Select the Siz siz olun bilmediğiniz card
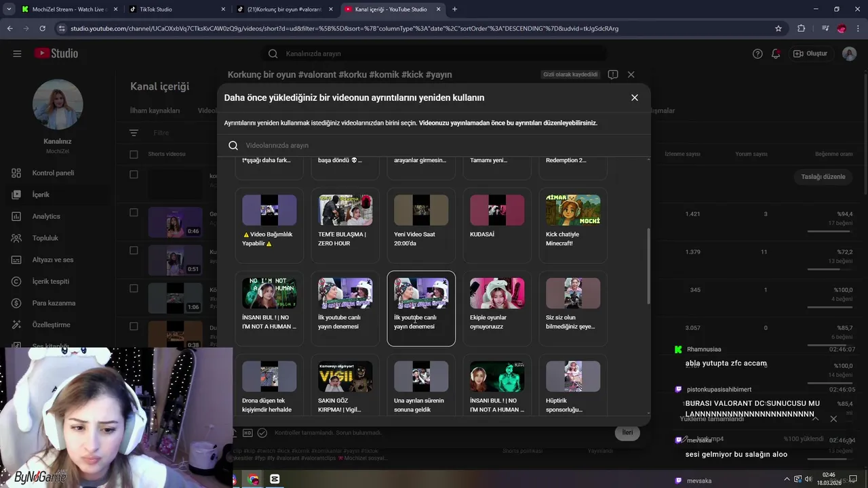 (573, 308)
